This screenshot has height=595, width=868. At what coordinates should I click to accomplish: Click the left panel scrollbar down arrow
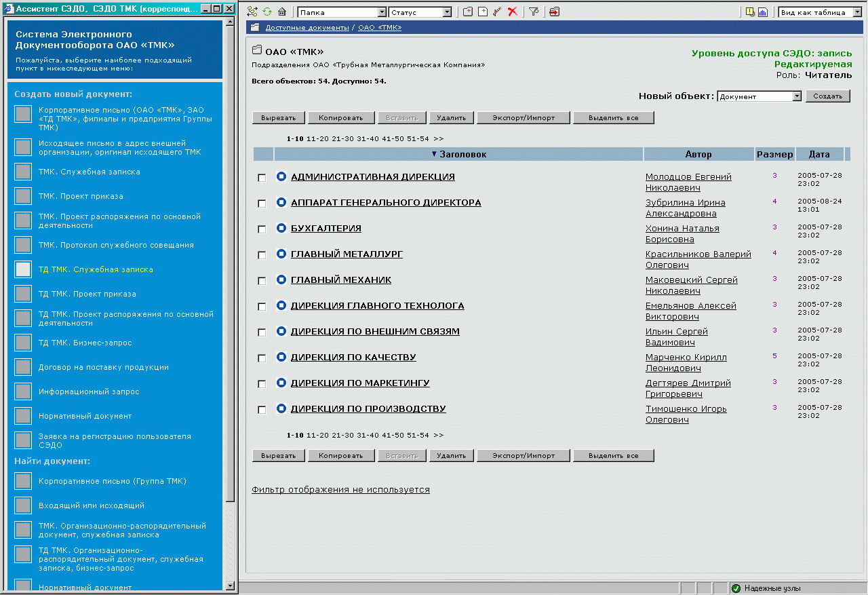[230, 586]
